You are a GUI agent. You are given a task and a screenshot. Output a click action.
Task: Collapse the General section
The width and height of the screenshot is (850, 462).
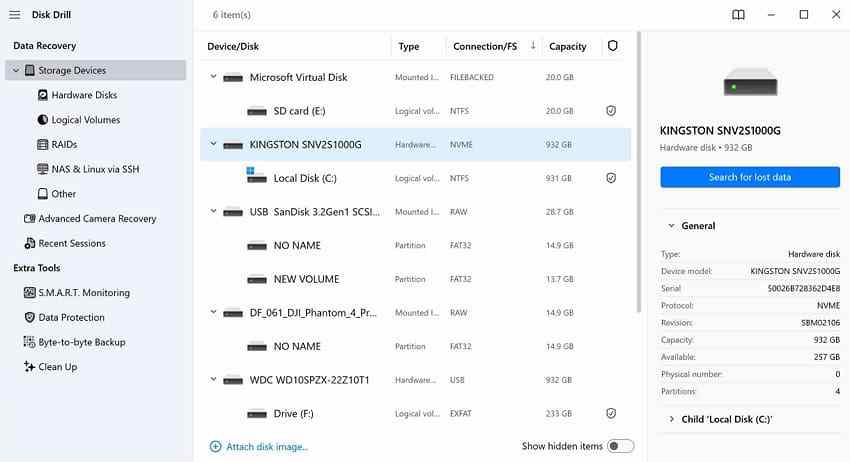(x=671, y=226)
